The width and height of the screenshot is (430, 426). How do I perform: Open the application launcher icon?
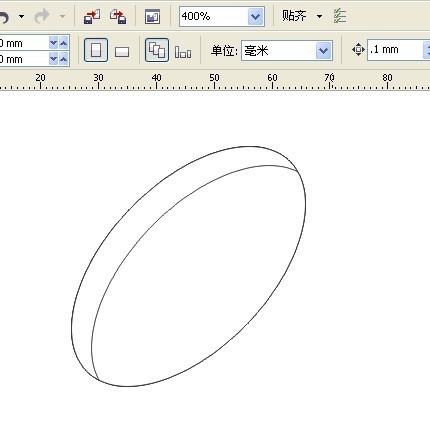[x=153, y=17]
